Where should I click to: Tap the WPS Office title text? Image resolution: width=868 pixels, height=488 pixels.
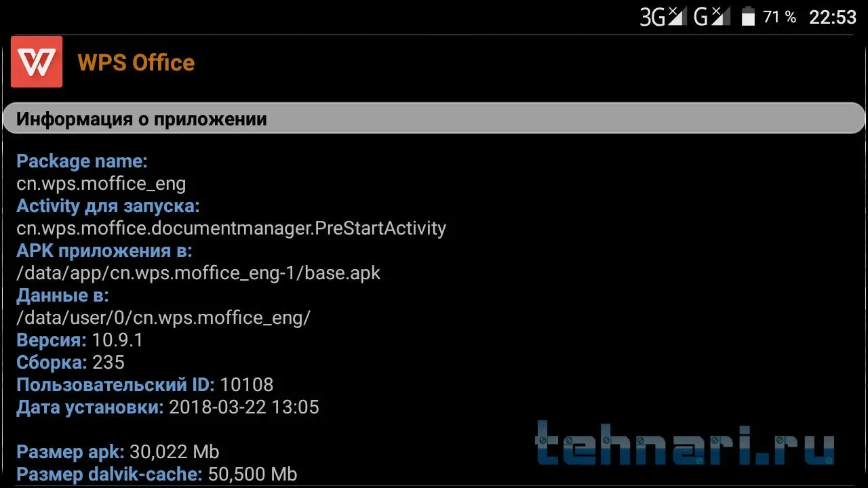coord(136,62)
